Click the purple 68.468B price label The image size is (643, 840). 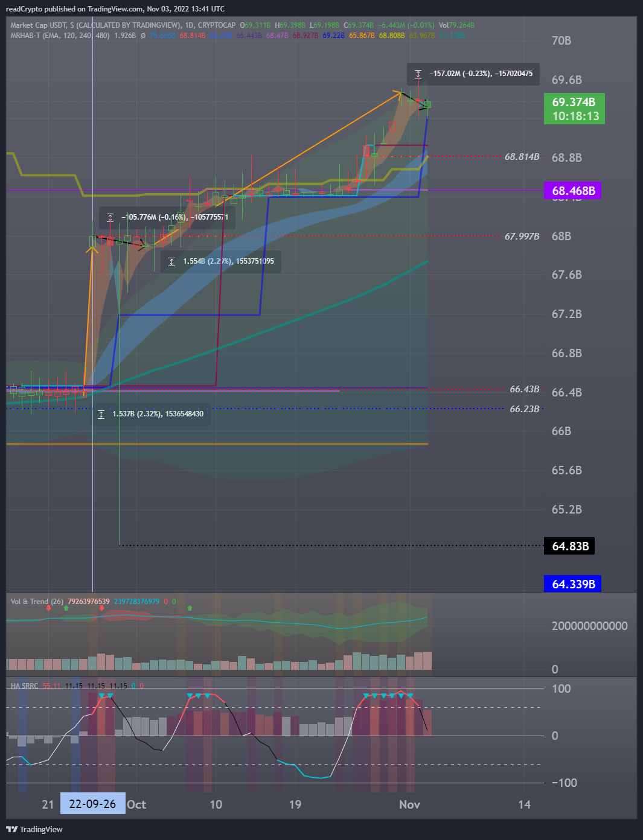point(574,191)
